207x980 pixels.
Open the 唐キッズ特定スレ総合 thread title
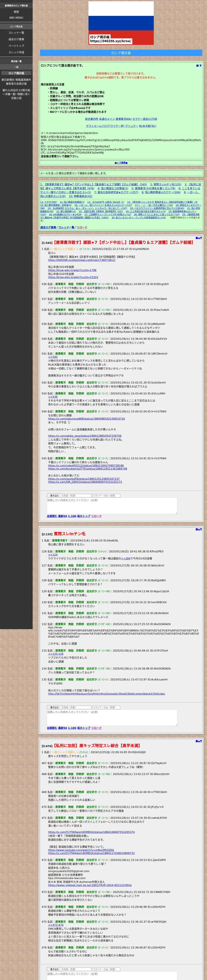97,746
